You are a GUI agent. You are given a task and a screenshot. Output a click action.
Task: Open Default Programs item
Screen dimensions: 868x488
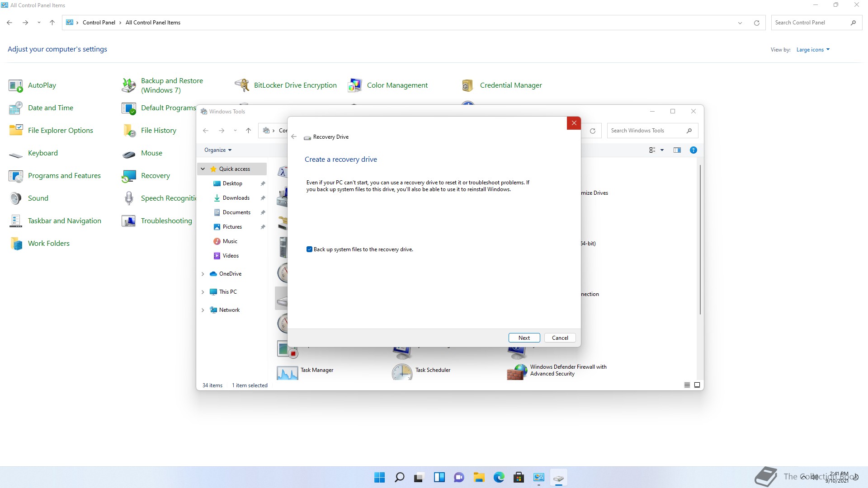point(159,108)
